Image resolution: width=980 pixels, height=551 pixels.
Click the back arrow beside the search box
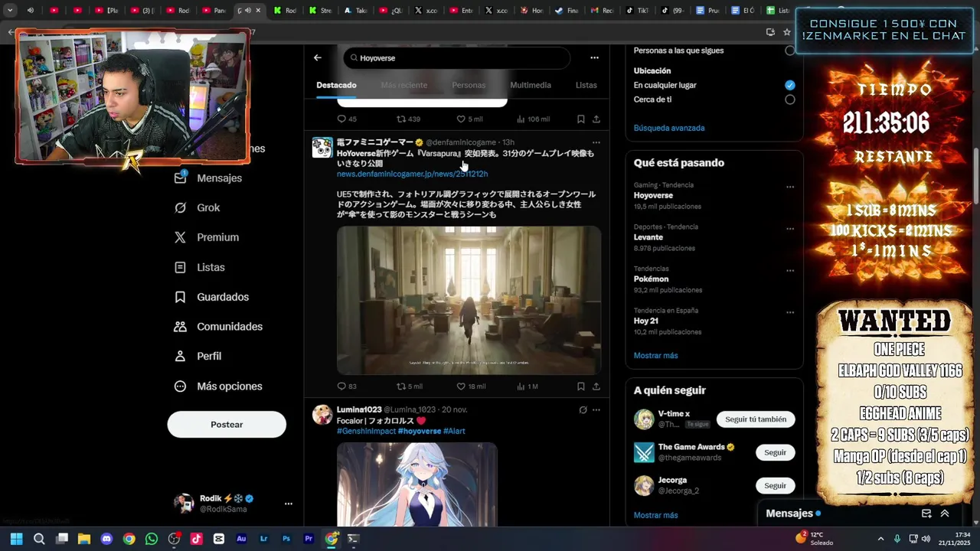click(x=317, y=57)
